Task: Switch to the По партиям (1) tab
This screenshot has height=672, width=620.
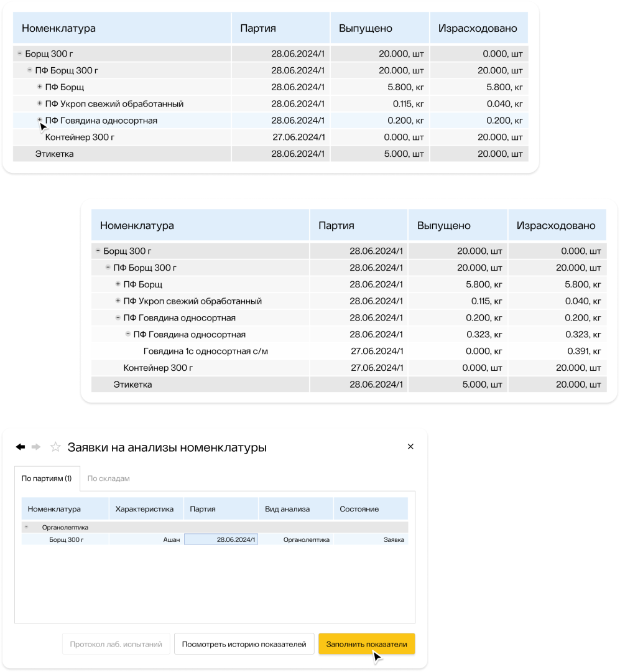Action: click(x=47, y=478)
